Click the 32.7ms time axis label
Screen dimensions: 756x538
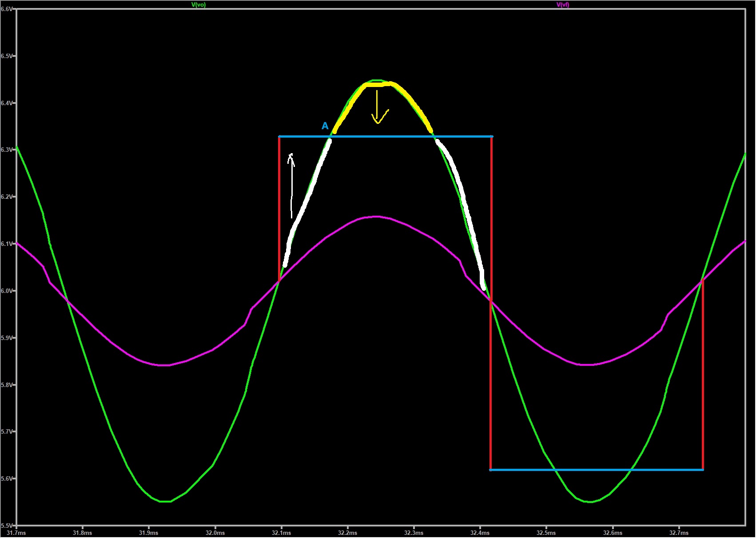[679, 533]
